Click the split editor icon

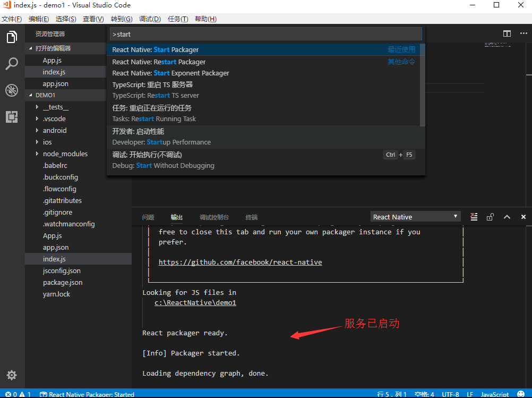click(507, 33)
